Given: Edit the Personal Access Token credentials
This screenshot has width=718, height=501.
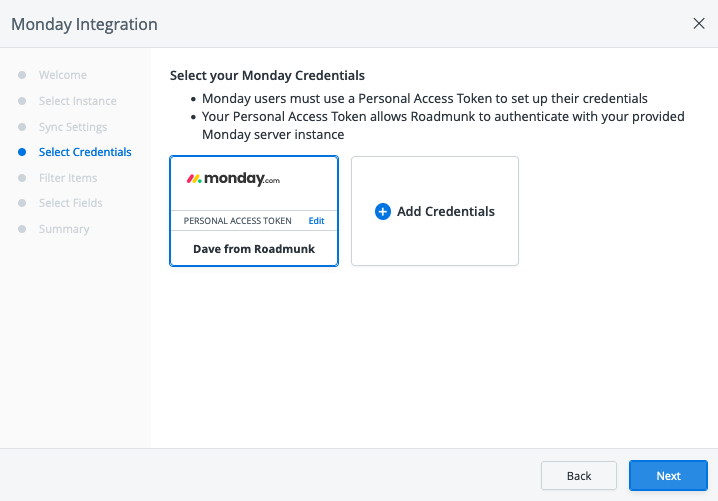Looking at the screenshot, I should [x=316, y=221].
